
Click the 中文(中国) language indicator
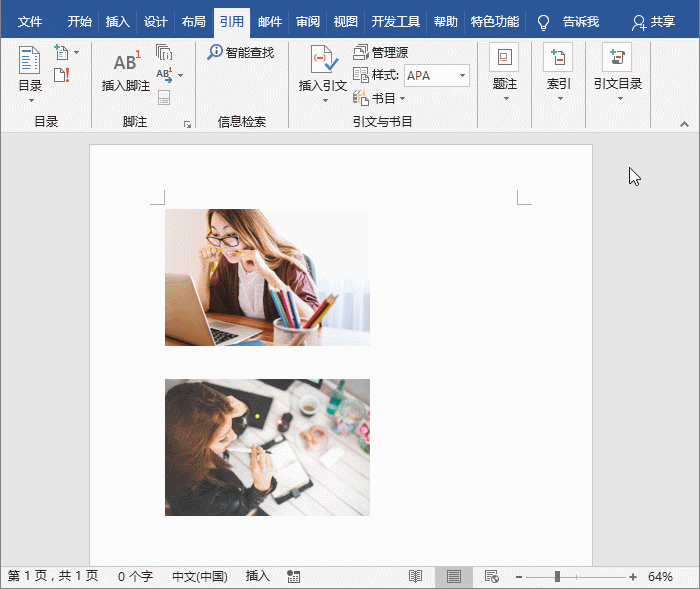tap(200, 576)
